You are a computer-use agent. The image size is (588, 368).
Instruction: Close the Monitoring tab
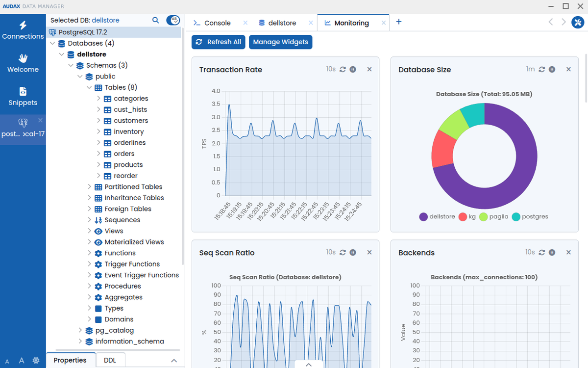[x=384, y=23]
